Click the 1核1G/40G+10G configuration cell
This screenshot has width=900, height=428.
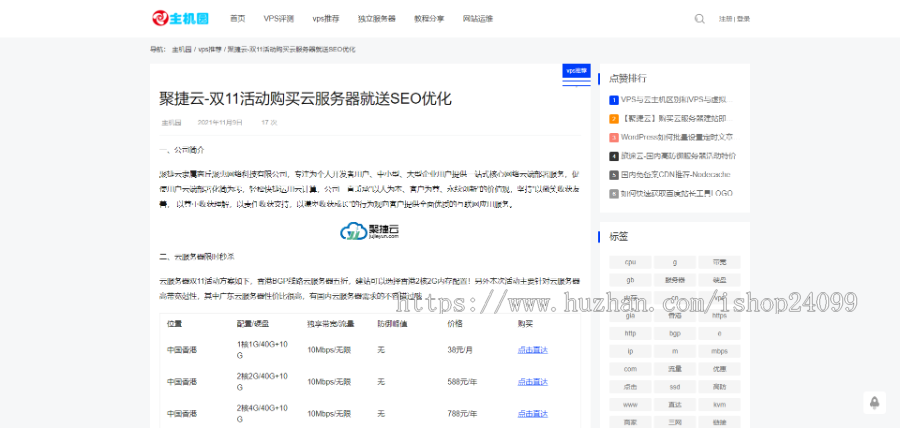[x=262, y=350]
